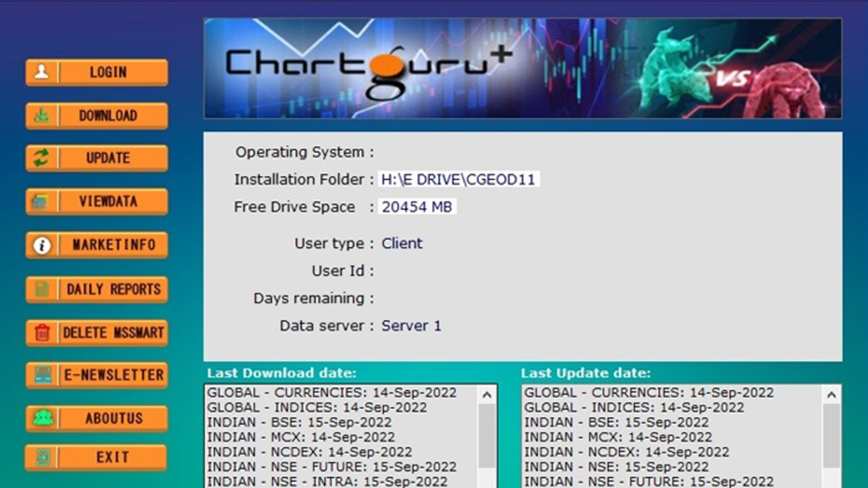Open the ABOUTUS button
The height and width of the screenshot is (488, 868).
[x=97, y=418]
